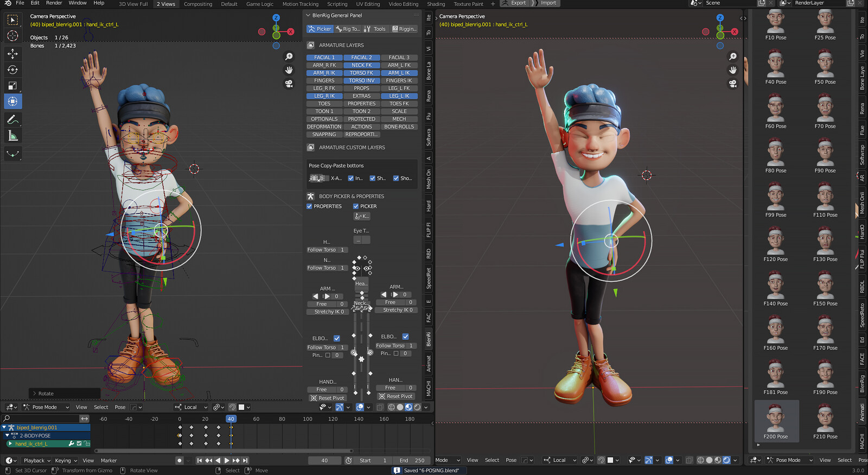The image size is (868, 475).
Task: Uncheck the PICKER checkbox
Action: [356, 206]
